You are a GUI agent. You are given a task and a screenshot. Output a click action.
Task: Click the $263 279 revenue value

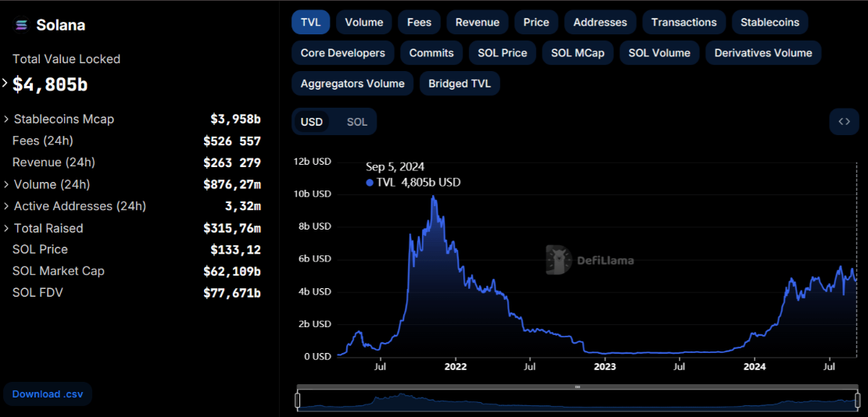pos(232,162)
